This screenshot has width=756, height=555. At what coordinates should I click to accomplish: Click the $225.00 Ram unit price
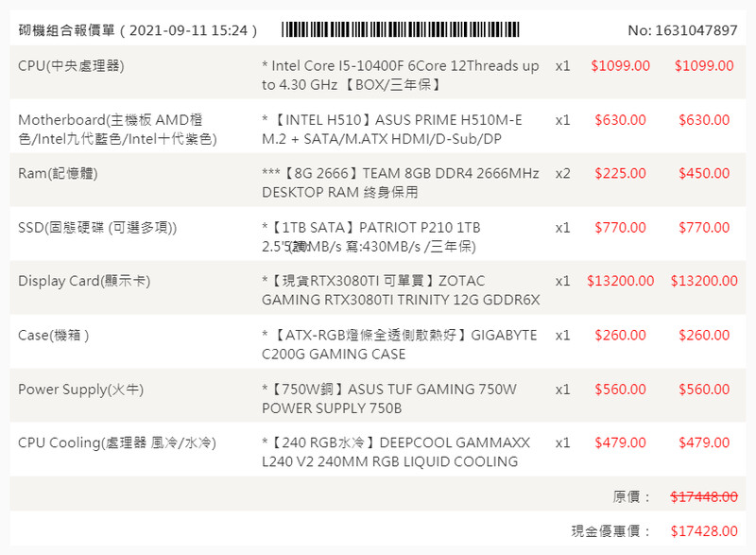(620, 174)
